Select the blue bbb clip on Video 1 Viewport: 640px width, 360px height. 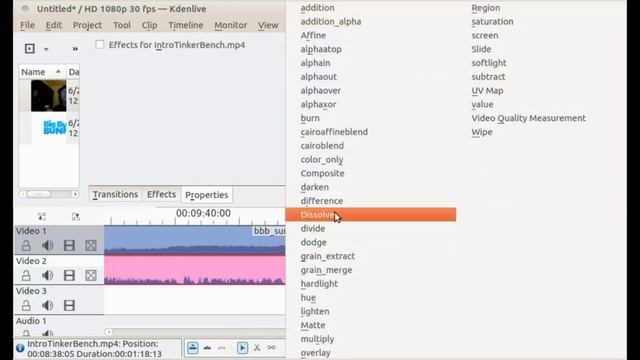(x=195, y=240)
